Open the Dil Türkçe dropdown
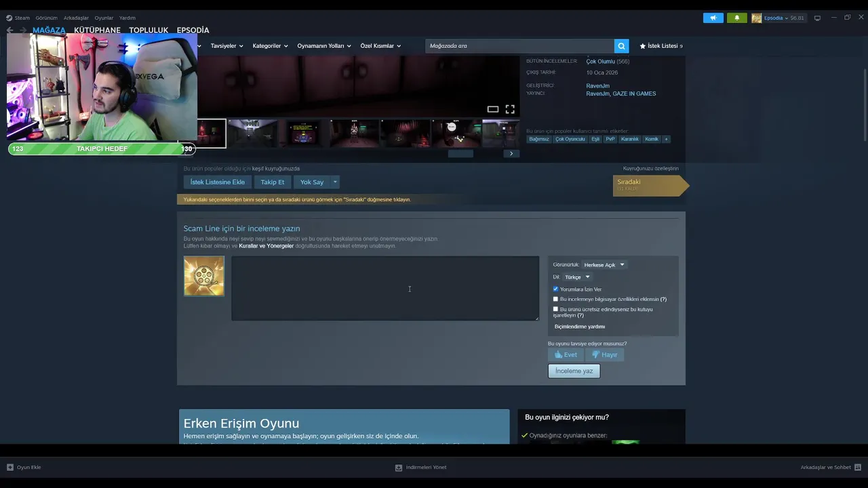The image size is (868, 488). point(577,277)
